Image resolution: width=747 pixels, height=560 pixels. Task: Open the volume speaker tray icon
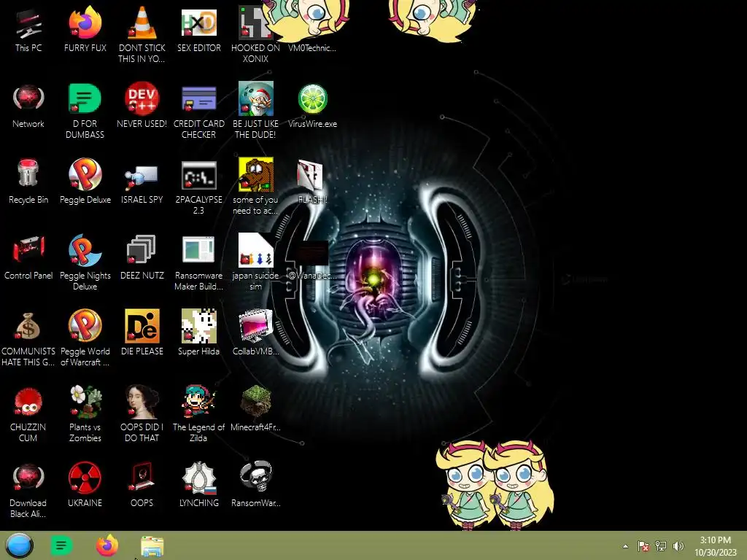pos(678,546)
